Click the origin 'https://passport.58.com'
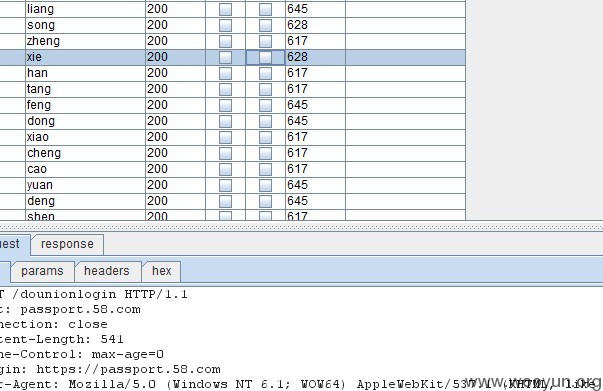Image resolution: width=603 pixels, height=391 pixels. pos(128,370)
